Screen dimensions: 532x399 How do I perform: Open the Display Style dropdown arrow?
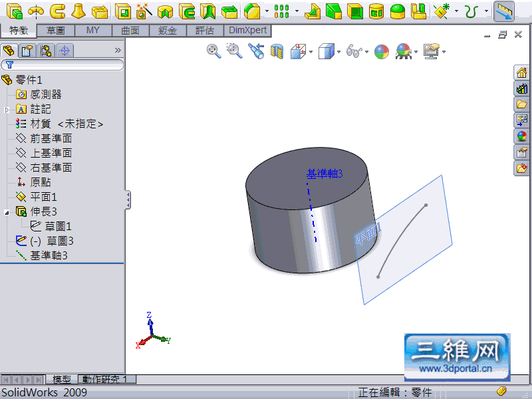pyautogui.click(x=338, y=52)
